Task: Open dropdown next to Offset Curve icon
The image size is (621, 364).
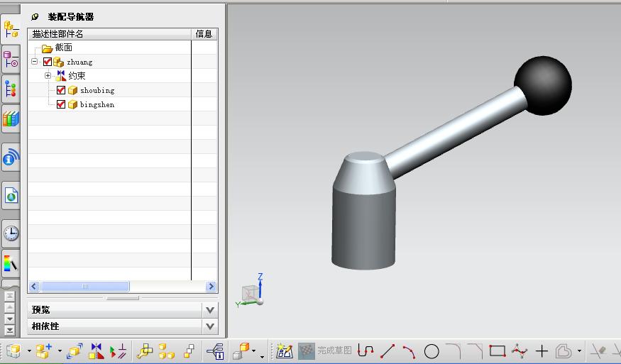Action: [579, 351]
